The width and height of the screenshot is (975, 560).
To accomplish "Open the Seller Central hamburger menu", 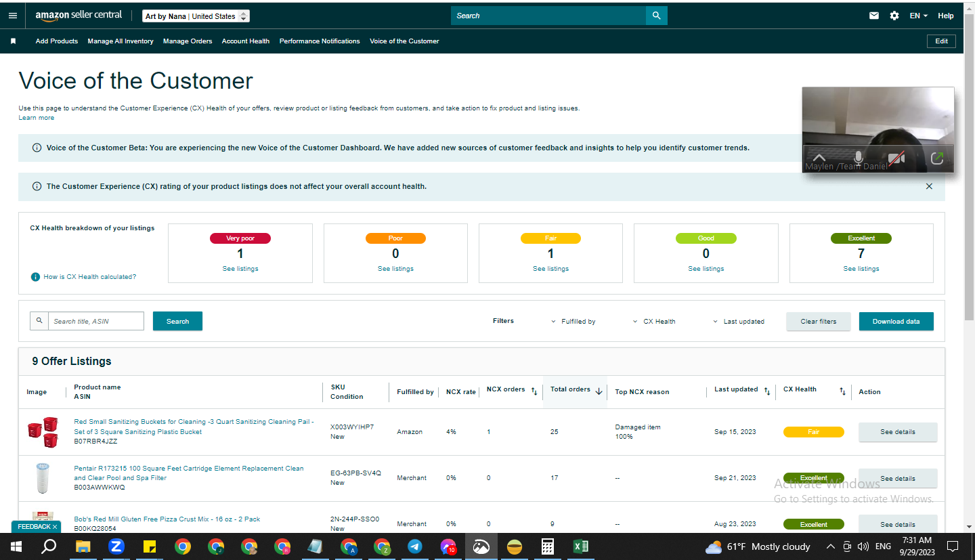I will (13, 16).
